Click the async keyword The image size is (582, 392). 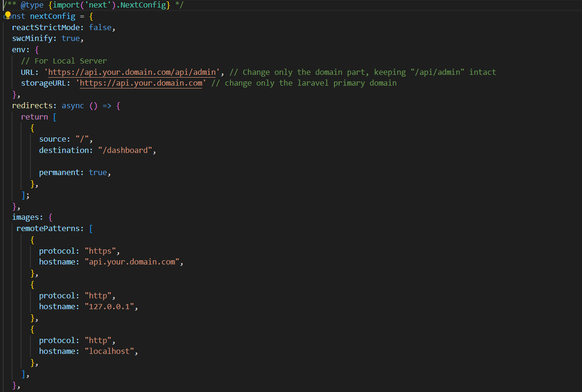[72, 106]
